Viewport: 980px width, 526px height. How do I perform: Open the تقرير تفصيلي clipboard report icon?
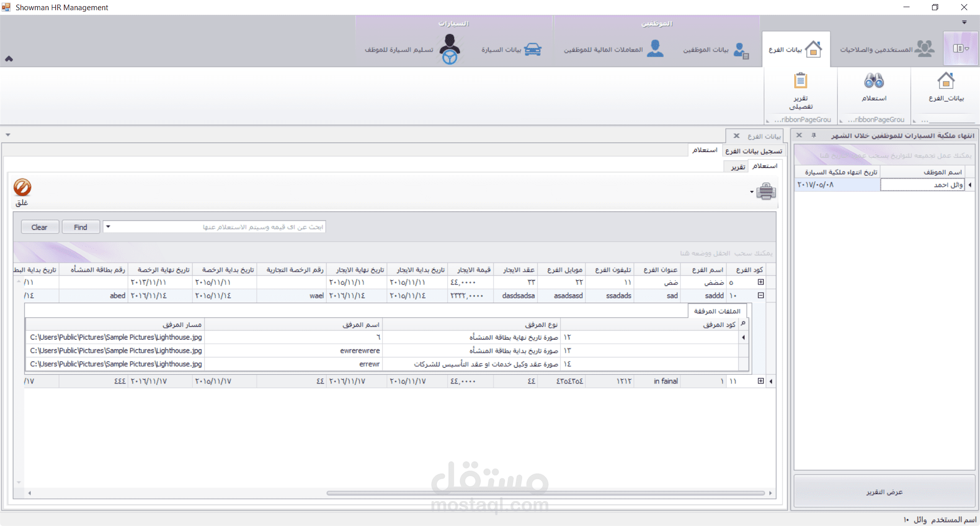coord(800,81)
